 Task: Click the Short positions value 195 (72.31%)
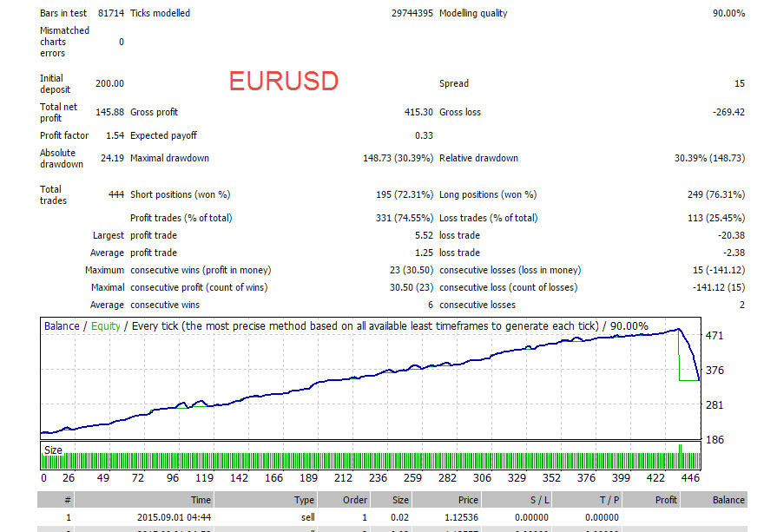405,194
